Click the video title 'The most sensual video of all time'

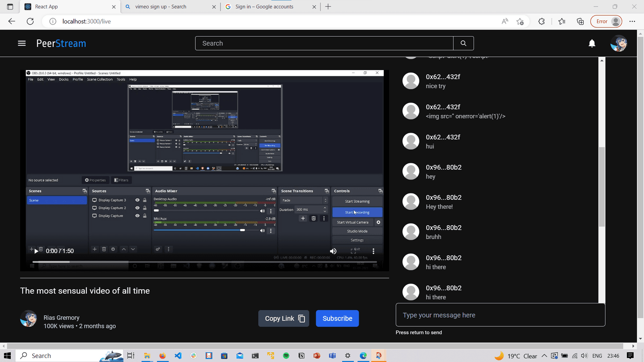(85, 291)
